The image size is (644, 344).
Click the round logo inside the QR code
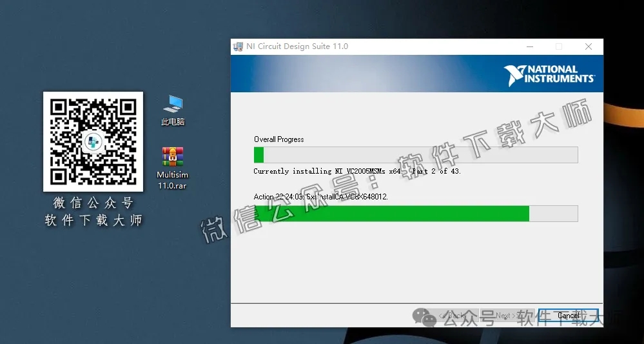coord(93,141)
